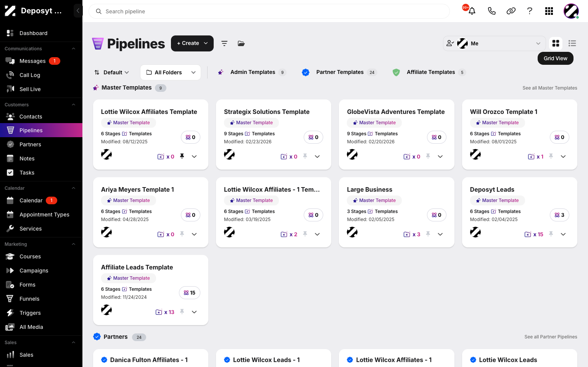Pin the Affiliate Leads Template card
588x367 pixels.
tap(182, 312)
